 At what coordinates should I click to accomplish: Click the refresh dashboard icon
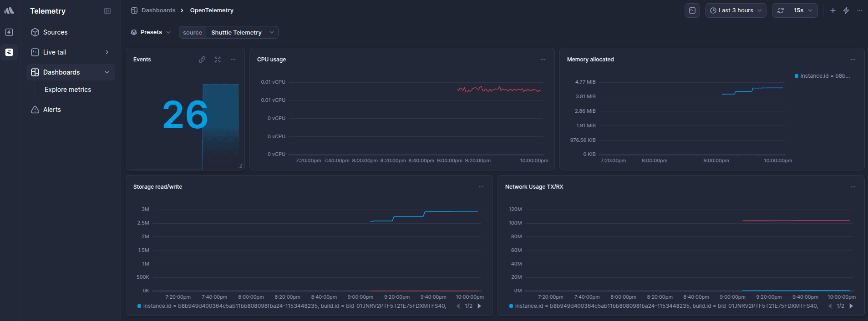pos(781,10)
